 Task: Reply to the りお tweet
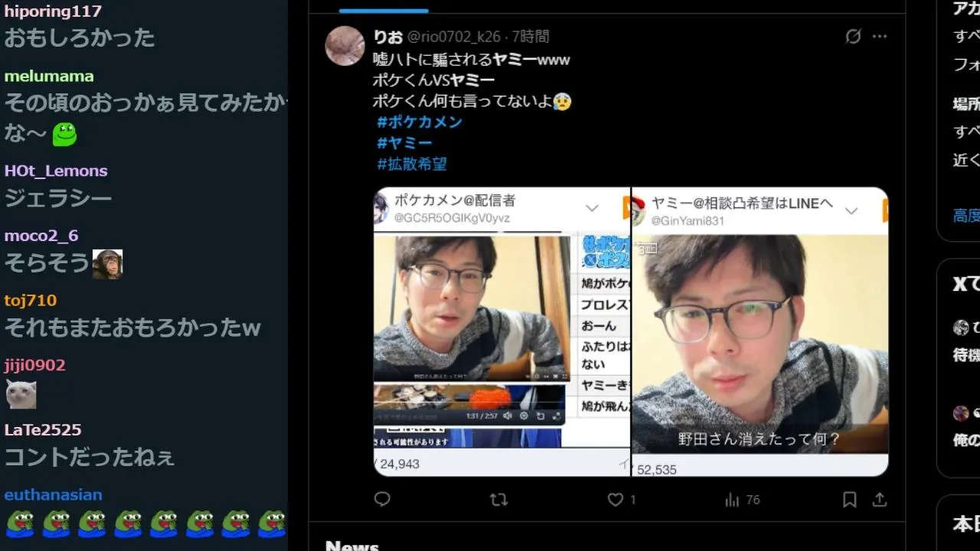[x=382, y=500]
